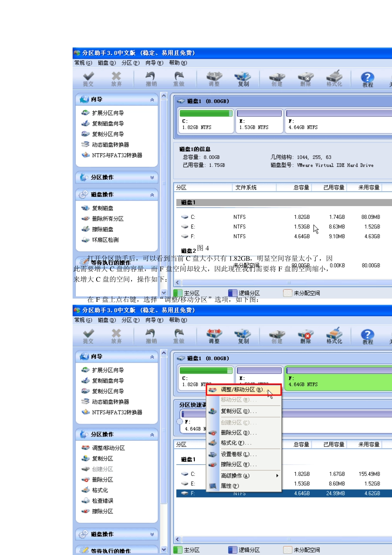Open 高级操作(A) submenu in context menu
The width and height of the screenshot is (392, 555).
pyautogui.click(x=244, y=476)
